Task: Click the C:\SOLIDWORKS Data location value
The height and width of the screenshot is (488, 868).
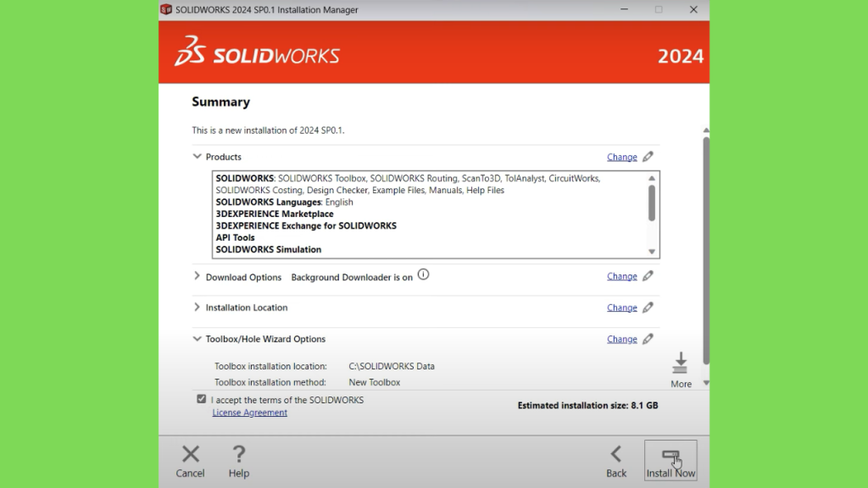Action: click(392, 366)
